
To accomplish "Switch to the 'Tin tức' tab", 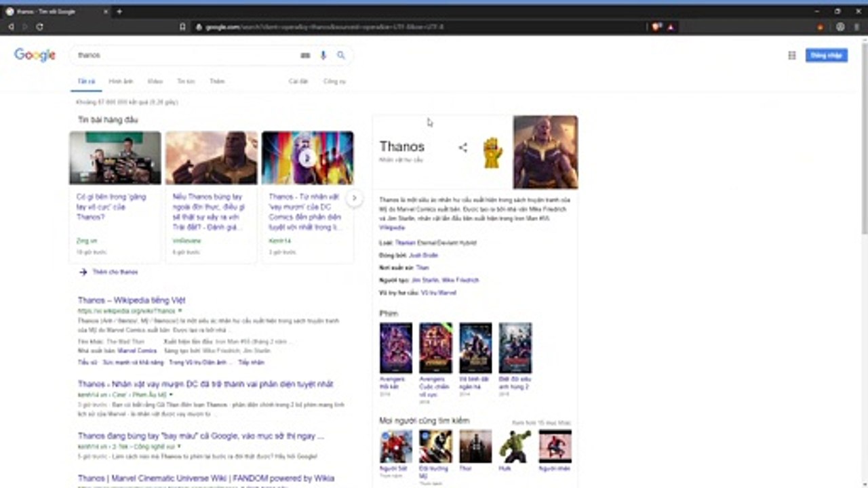I will [186, 81].
